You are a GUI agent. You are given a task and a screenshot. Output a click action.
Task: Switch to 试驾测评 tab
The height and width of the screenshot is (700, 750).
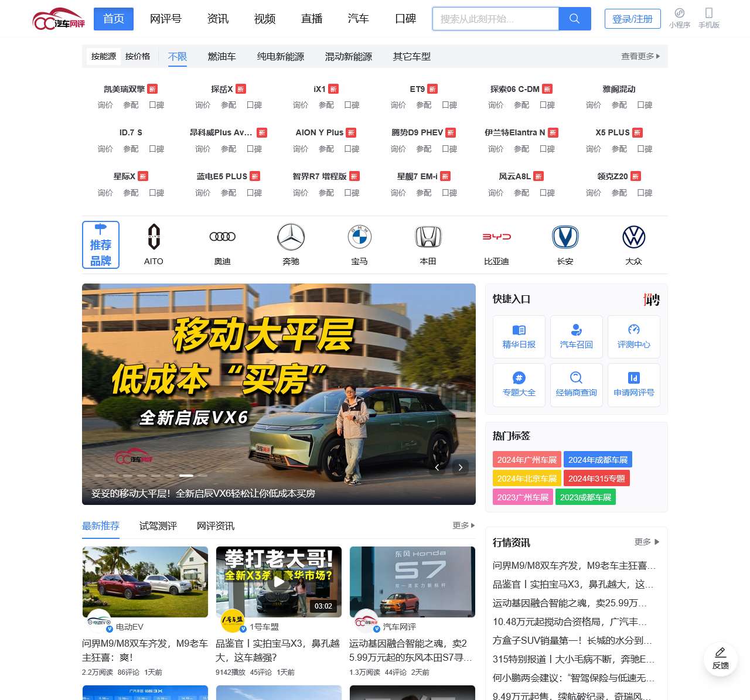[x=158, y=526]
